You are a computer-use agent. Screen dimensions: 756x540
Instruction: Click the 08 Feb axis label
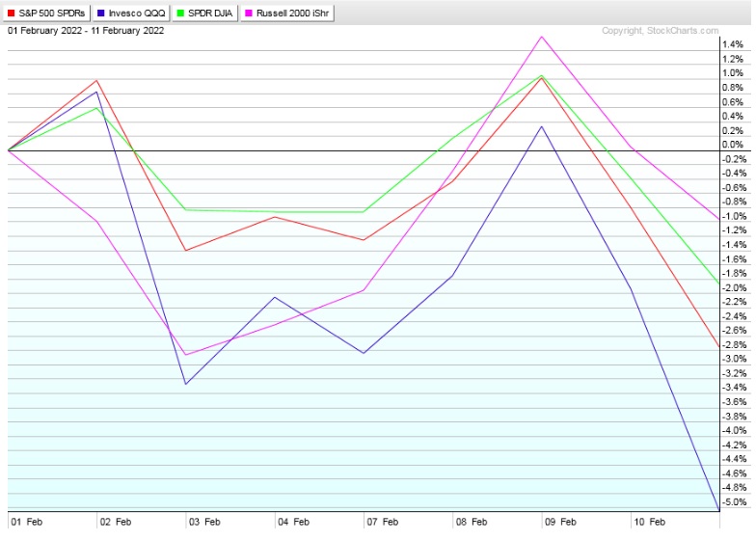pyautogui.click(x=472, y=522)
